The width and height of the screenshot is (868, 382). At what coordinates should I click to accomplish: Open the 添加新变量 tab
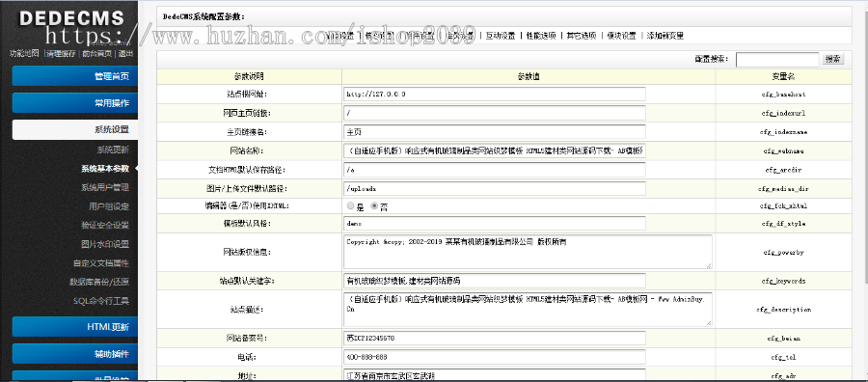click(665, 36)
